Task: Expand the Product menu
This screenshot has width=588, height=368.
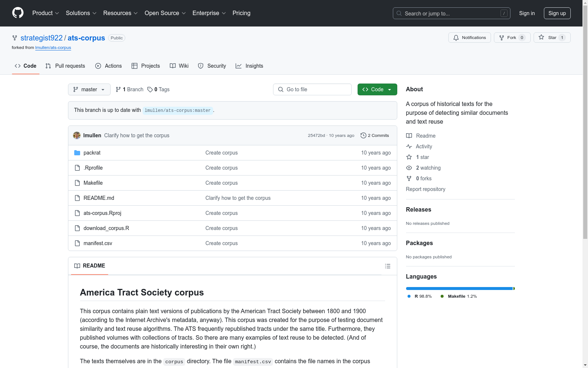Action: pyautogui.click(x=46, y=13)
